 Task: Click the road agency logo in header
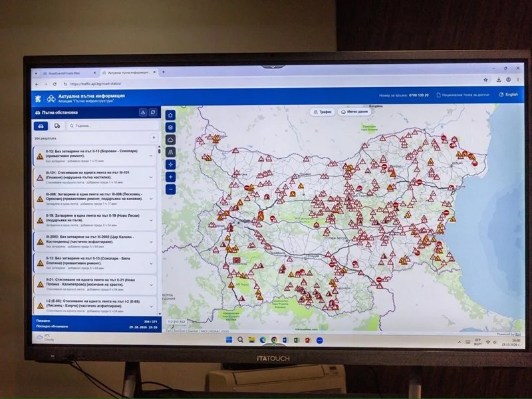point(51,98)
